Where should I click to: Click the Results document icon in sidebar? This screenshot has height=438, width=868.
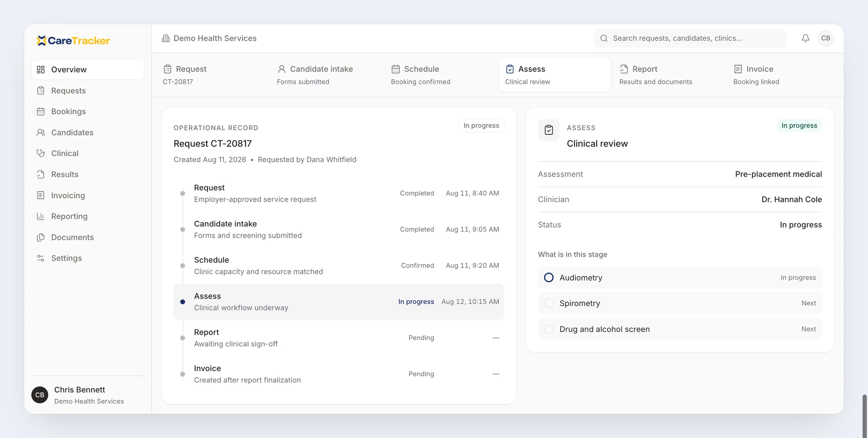tap(41, 174)
